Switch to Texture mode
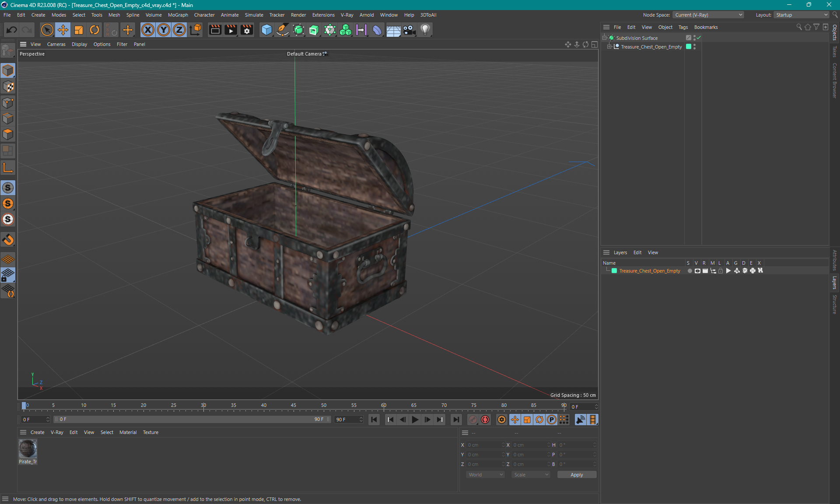 [x=8, y=87]
